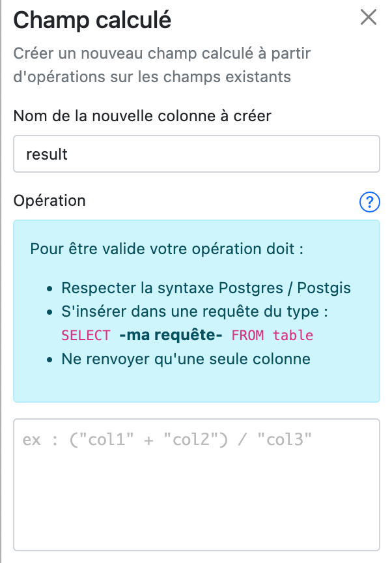Click the empty bottom area of the blue info box
Viewport: 392px width, 563px height.
pyautogui.click(x=196, y=387)
